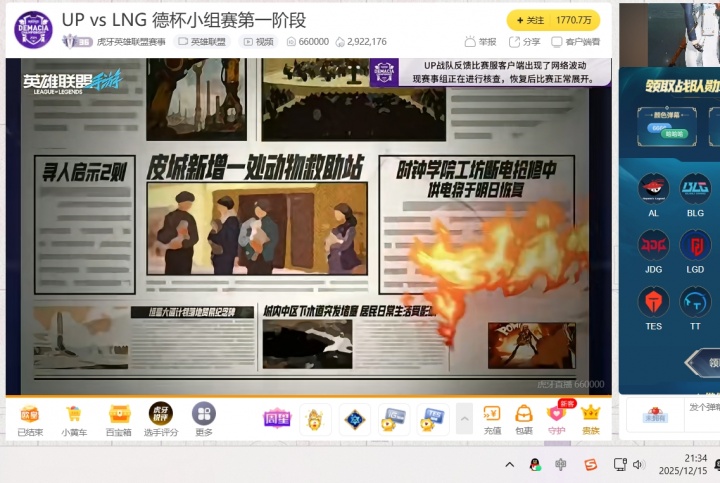Choose the JDG team logo
The width and height of the screenshot is (720, 483).
(653, 246)
